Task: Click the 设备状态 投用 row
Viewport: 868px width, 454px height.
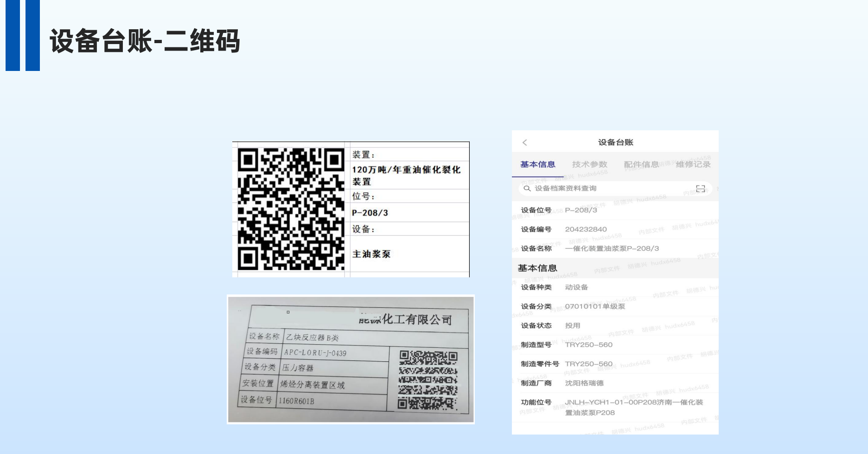Action: 615,326
